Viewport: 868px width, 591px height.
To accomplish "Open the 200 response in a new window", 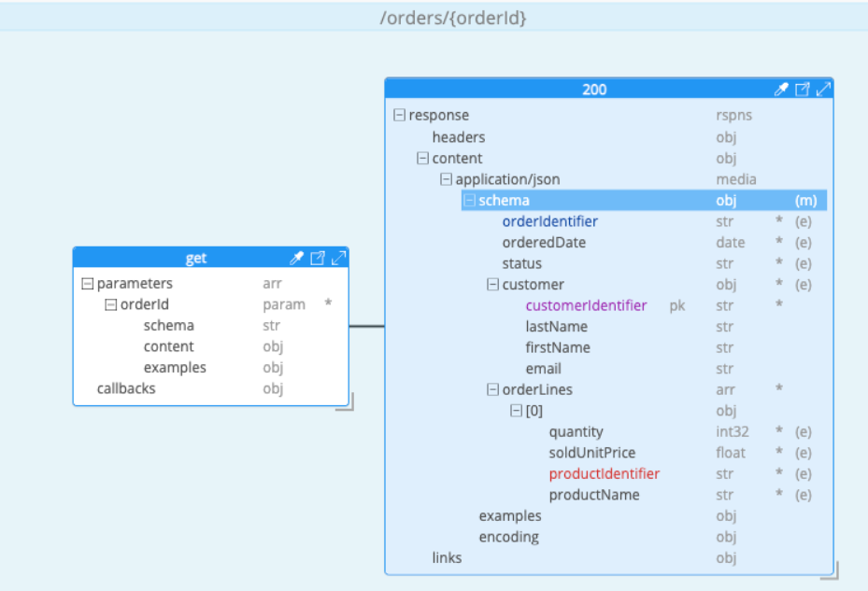I will [803, 89].
